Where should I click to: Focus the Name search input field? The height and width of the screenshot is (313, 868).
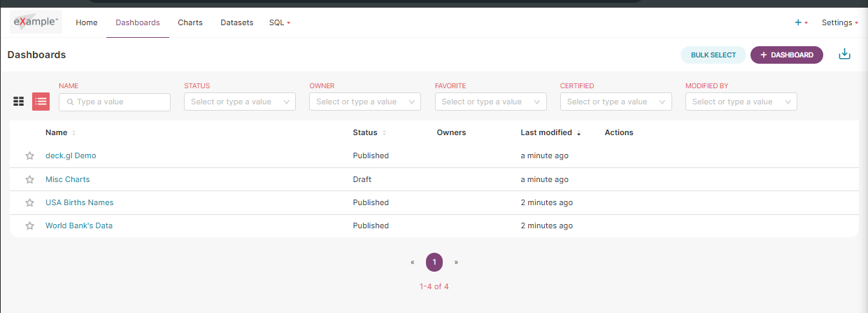click(x=115, y=102)
